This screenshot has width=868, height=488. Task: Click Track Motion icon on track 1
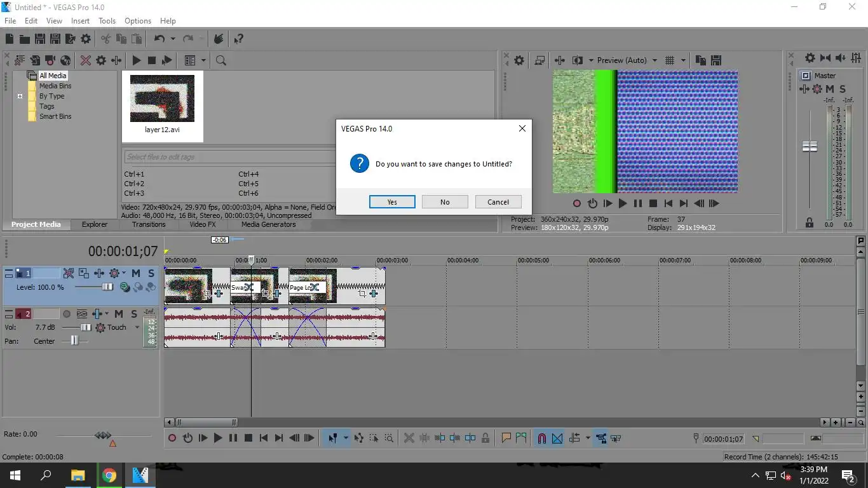[84, 273]
